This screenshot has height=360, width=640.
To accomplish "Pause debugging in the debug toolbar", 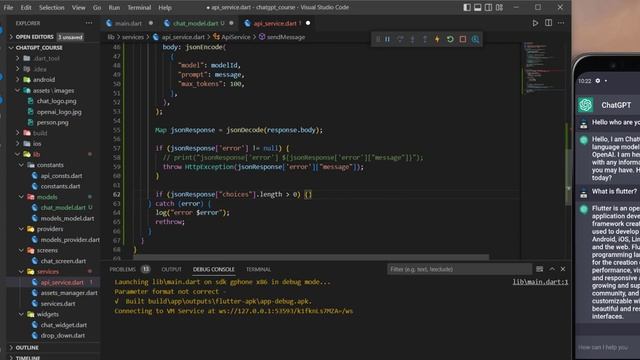I will [387, 39].
